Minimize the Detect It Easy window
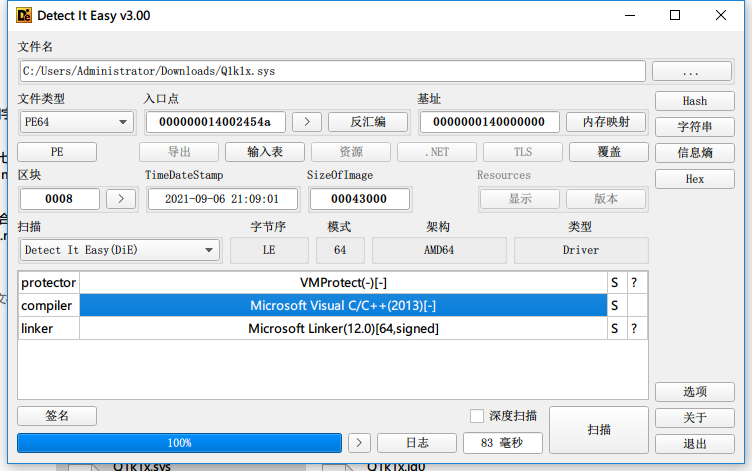Viewport: 752px width, 471px height. 630,15
